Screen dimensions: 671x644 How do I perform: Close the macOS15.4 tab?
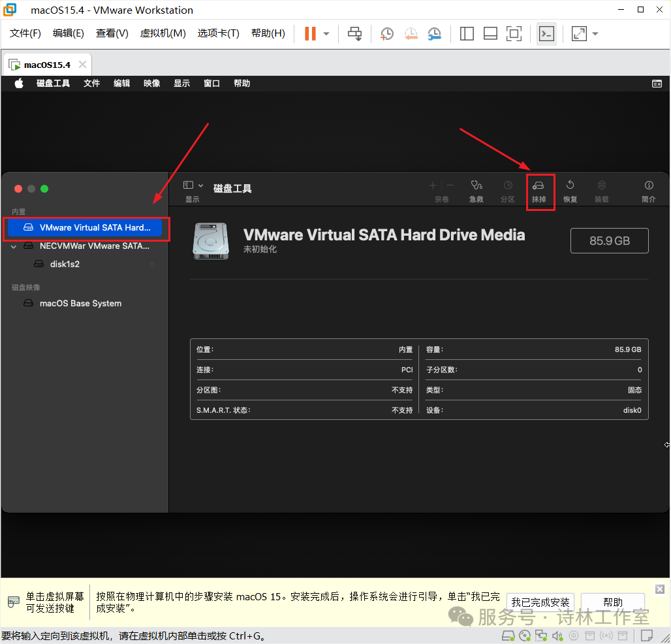(83, 65)
